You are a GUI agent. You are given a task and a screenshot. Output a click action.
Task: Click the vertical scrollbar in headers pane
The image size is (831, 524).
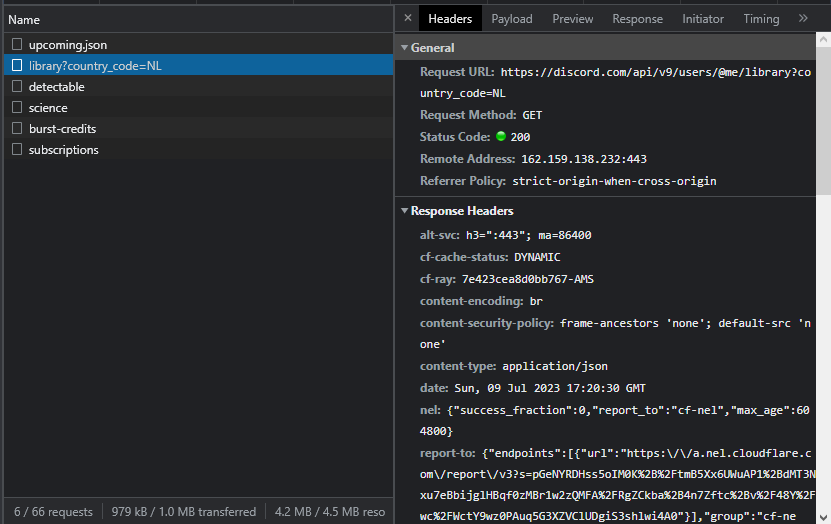(x=824, y=120)
